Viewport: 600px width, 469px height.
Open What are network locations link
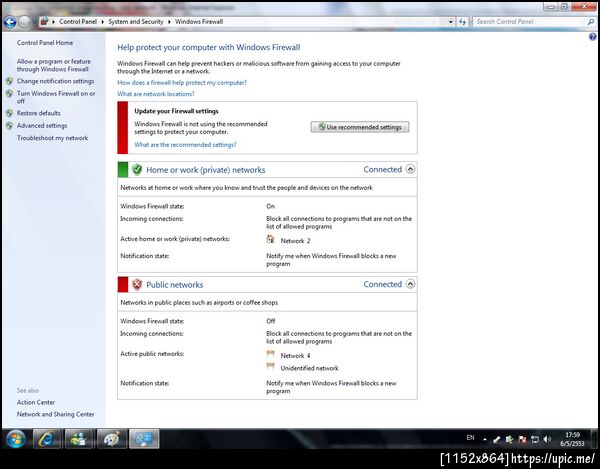click(x=156, y=94)
